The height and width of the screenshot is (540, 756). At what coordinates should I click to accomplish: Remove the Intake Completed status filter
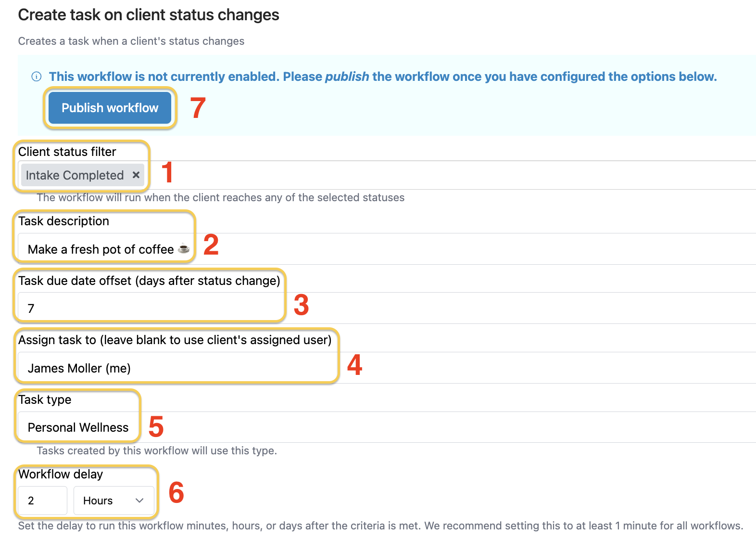coord(136,175)
